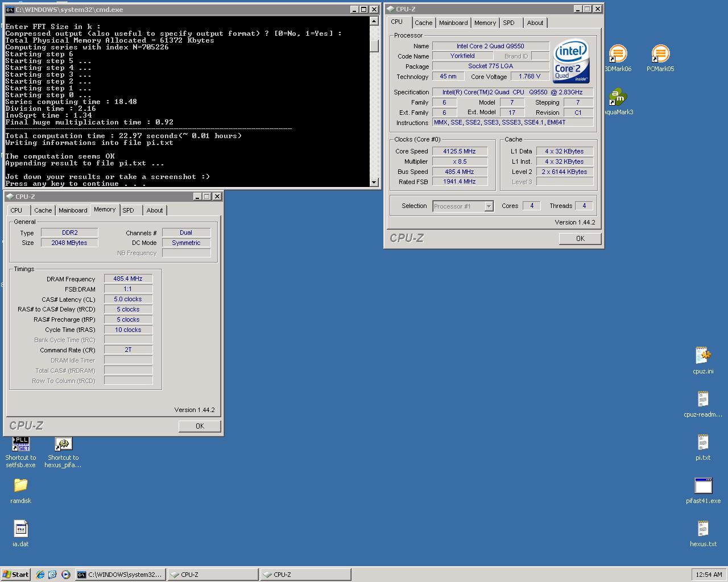Activate the second CPU-Z taskbar button
This screenshot has height=582, width=728.
click(305, 575)
